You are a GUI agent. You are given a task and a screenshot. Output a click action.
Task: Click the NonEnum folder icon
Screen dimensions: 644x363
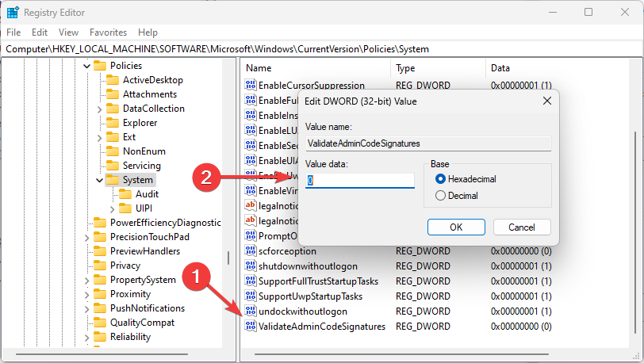click(113, 151)
